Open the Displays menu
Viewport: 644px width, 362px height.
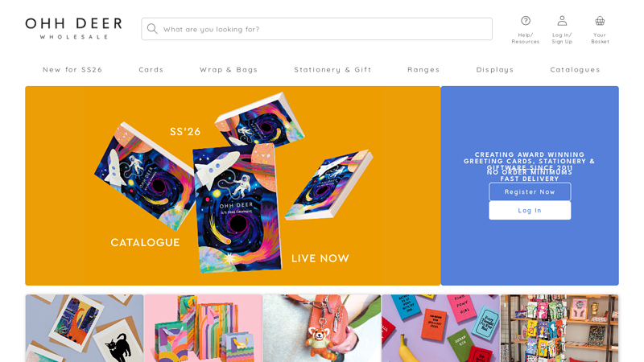(495, 70)
